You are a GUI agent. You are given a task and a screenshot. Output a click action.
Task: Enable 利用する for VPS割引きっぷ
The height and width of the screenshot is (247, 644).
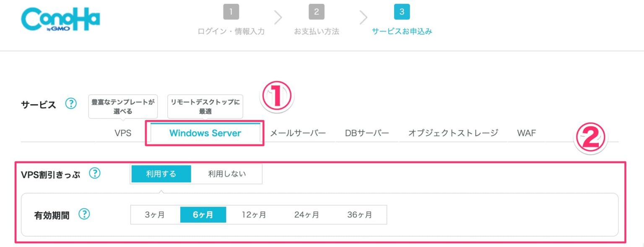[x=161, y=173]
